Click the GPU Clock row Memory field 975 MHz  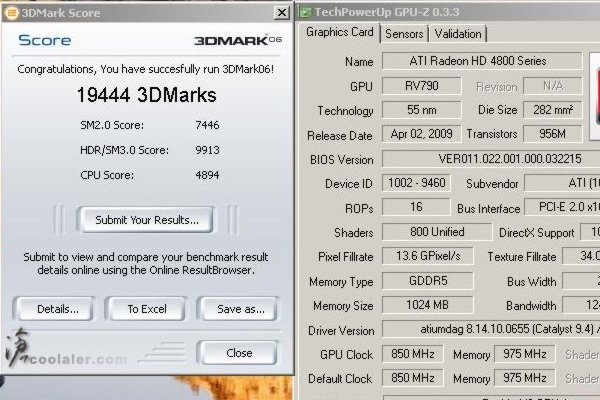coord(525,354)
